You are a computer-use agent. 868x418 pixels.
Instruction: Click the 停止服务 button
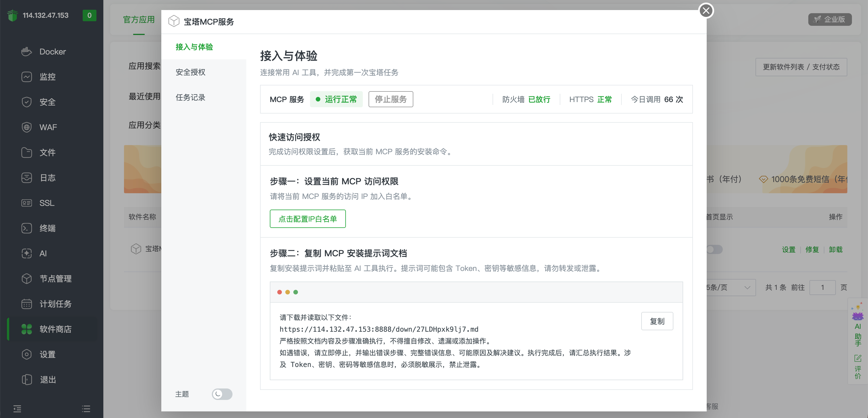391,99
